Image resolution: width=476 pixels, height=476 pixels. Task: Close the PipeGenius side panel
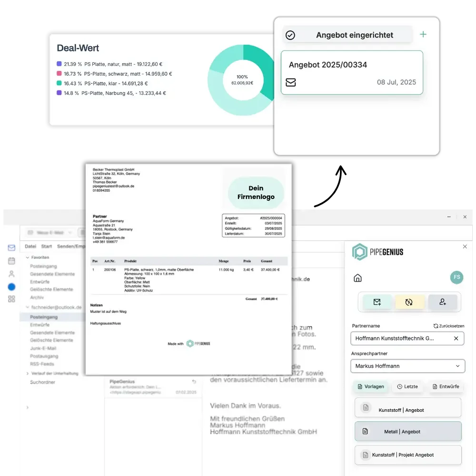click(x=465, y=247)
